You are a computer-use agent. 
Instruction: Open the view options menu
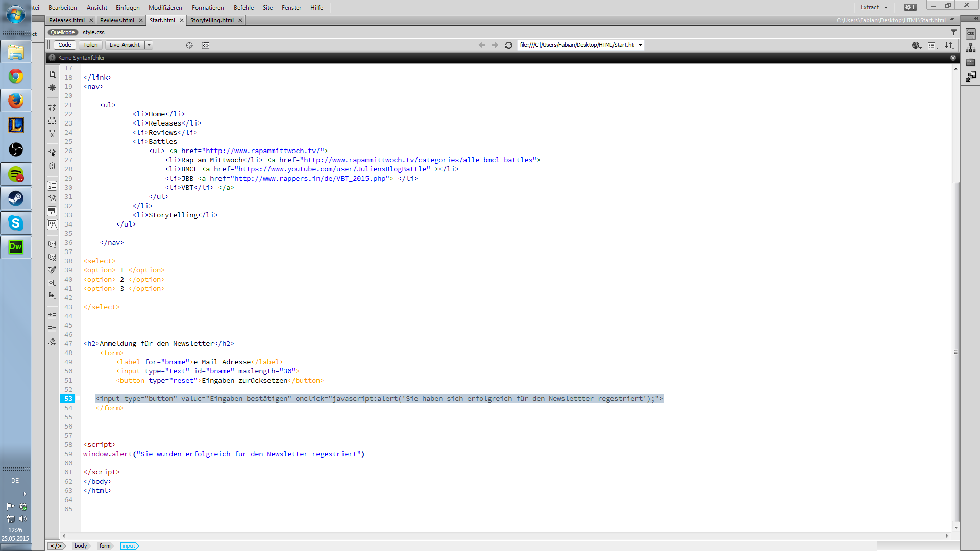933,45
